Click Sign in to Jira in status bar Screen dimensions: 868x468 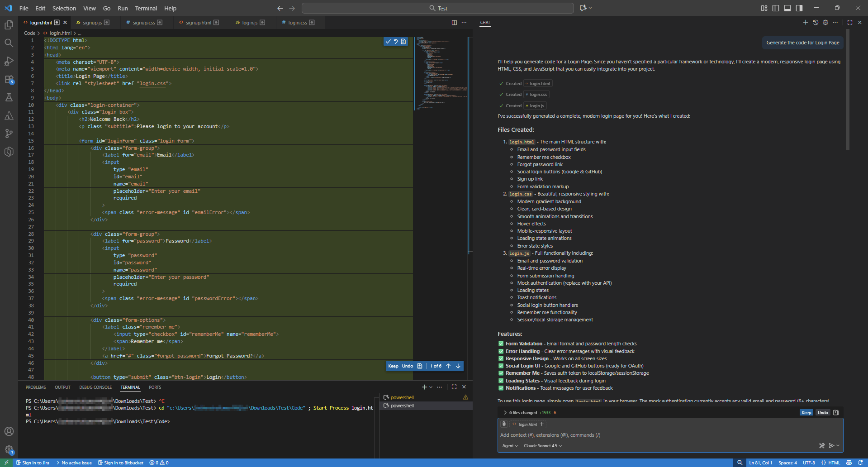(x=33, y=463)
